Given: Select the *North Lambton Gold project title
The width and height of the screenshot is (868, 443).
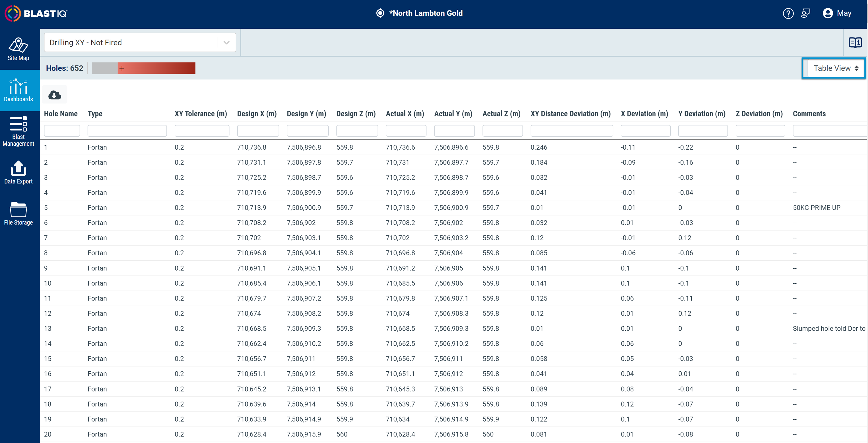Looking at the screenshot, I should pos(426,13).
